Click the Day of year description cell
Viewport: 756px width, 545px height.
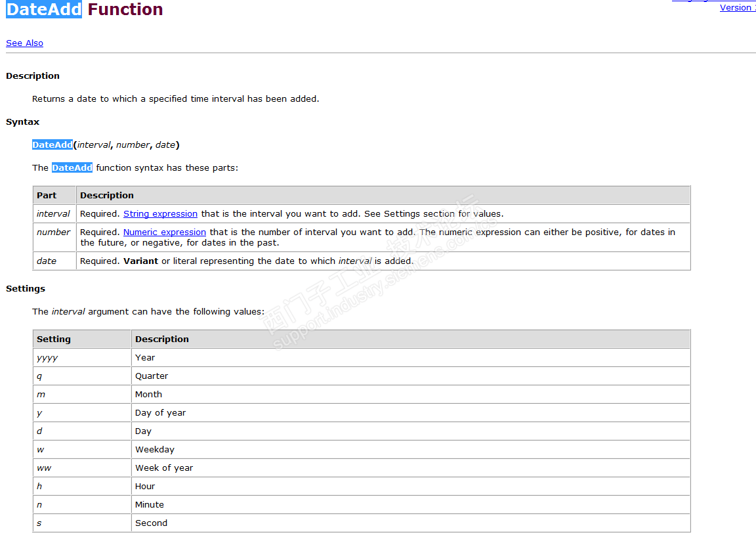point(160,413)
